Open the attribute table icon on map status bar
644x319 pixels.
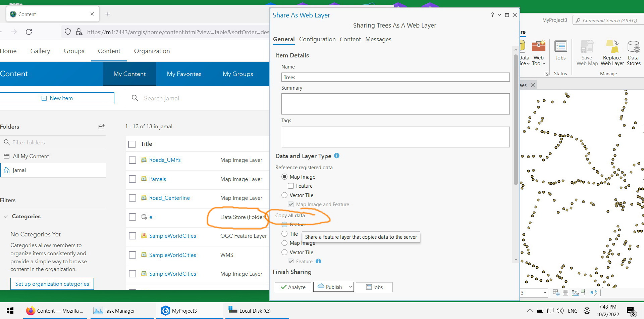pyautogui.click(x=566, y=292)
